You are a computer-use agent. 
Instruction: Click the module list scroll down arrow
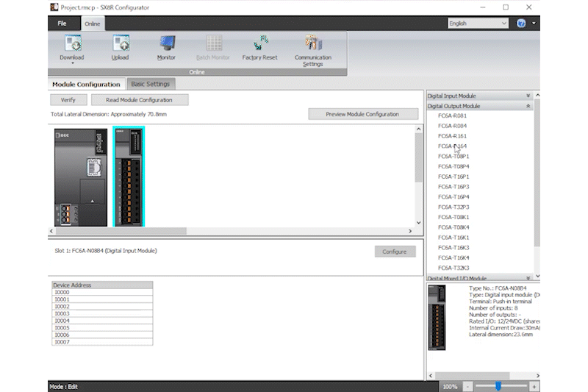(537, 276)
